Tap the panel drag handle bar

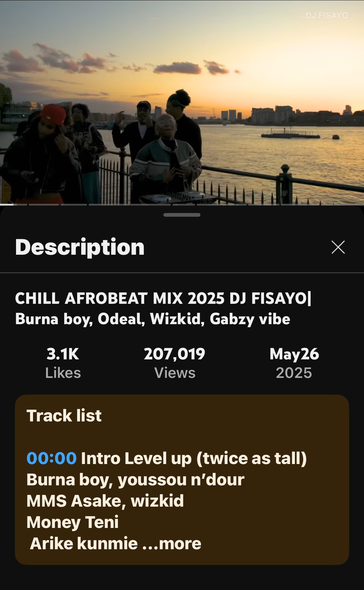click(182, 215)
